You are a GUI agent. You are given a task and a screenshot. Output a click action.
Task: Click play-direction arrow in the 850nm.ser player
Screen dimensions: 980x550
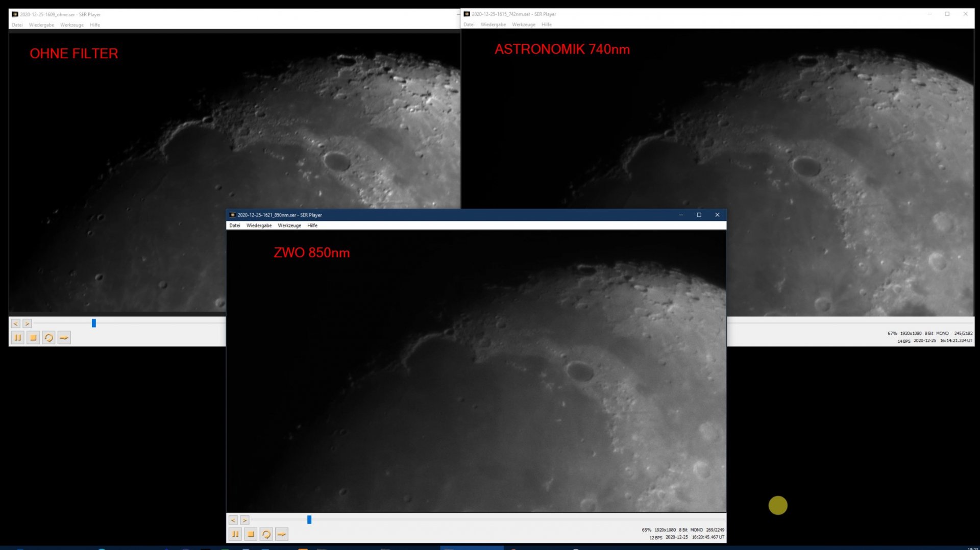click(x=282, y=534)
